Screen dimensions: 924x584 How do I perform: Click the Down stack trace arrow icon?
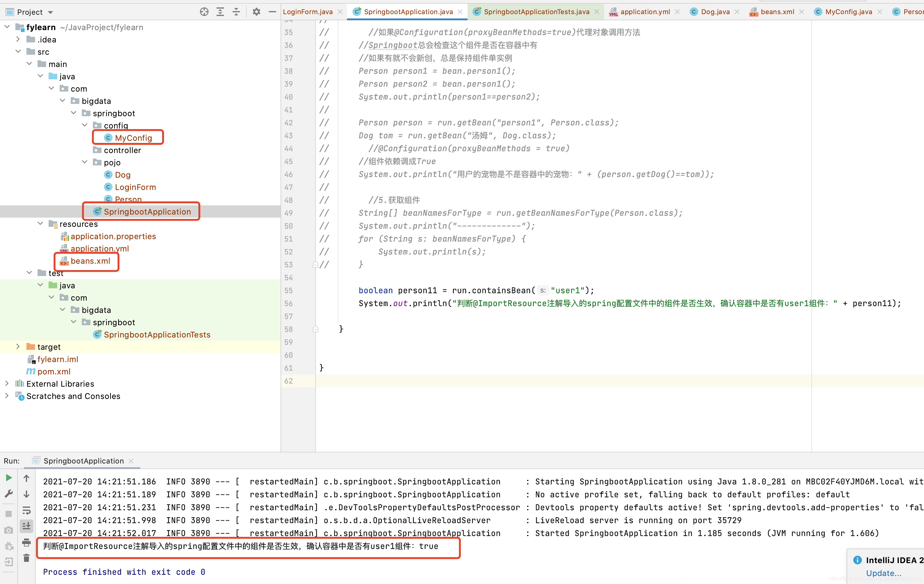[26, 494]
